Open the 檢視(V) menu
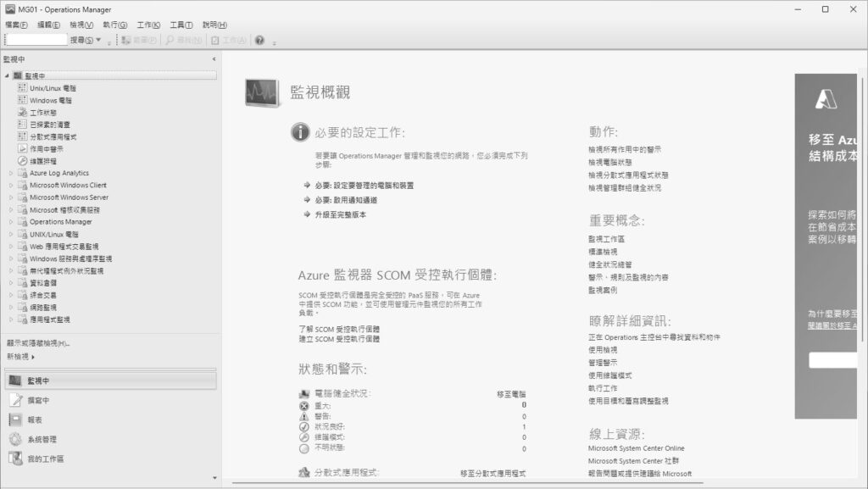This screenshot has width=868, height=489. pyautogui.click(x=81, y=25)
